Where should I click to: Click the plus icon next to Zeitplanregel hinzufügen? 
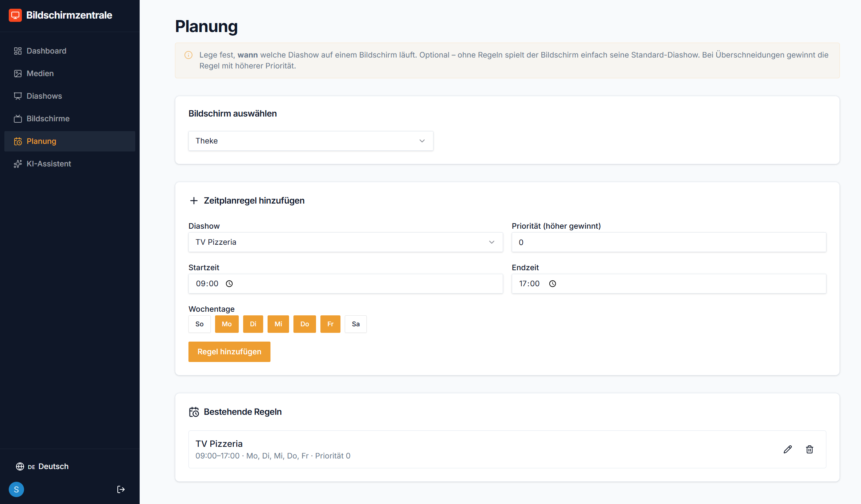[x=194, y=201]
